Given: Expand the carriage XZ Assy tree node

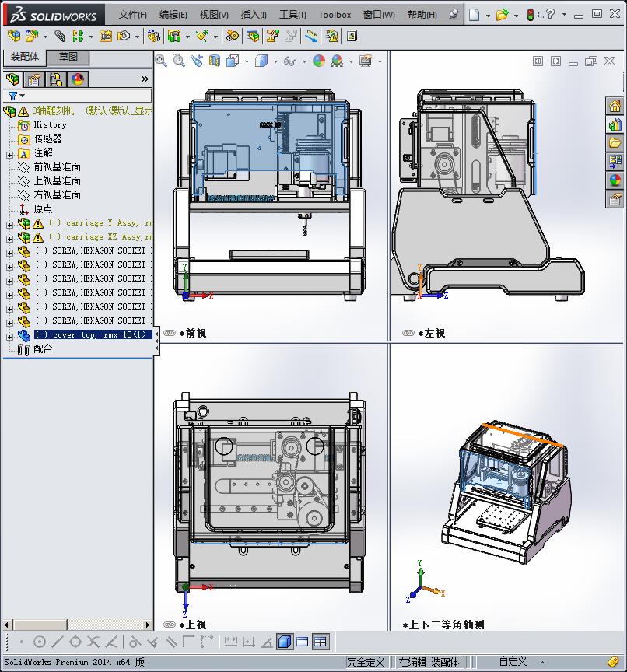Looking at the screenshot, I should pyautogui.click(x=9, y=238).
